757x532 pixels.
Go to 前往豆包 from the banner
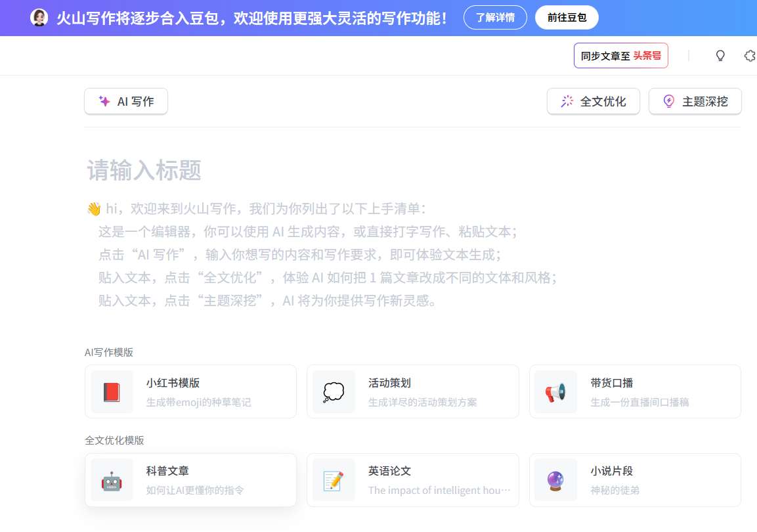click(x=567, y=18)
